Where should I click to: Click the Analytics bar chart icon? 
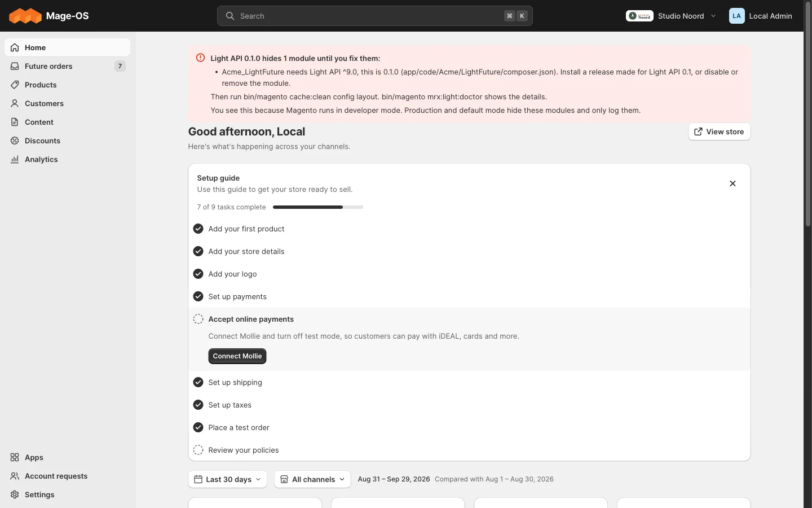click(x=15, y=159)
